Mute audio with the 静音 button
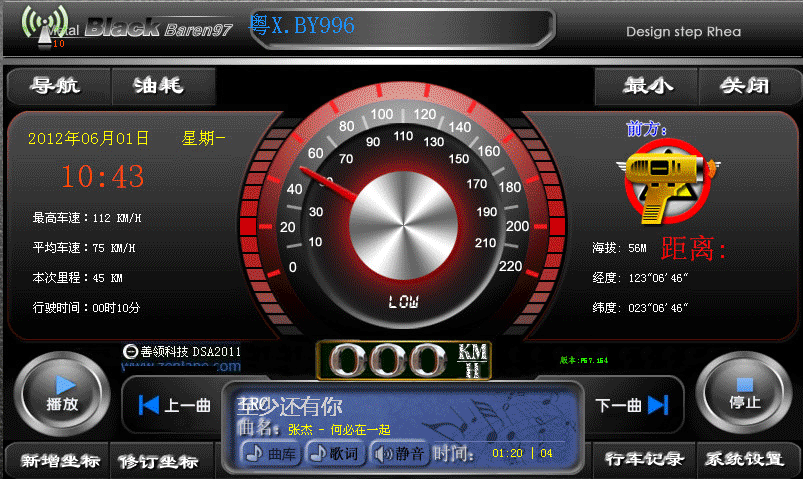This screenshot has width=803, height=479. tap(399, 454)
